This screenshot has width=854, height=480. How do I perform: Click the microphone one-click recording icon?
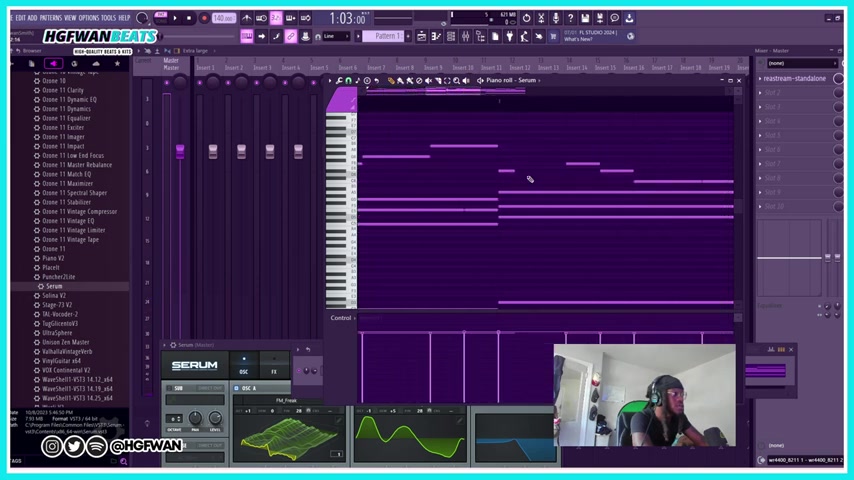(556, 18)
